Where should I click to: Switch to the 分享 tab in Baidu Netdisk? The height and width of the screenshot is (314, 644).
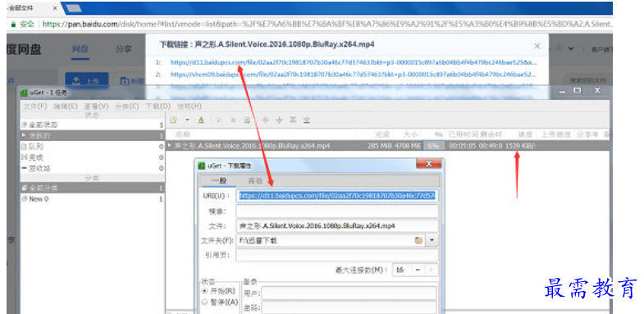click(x=123, y=49)
